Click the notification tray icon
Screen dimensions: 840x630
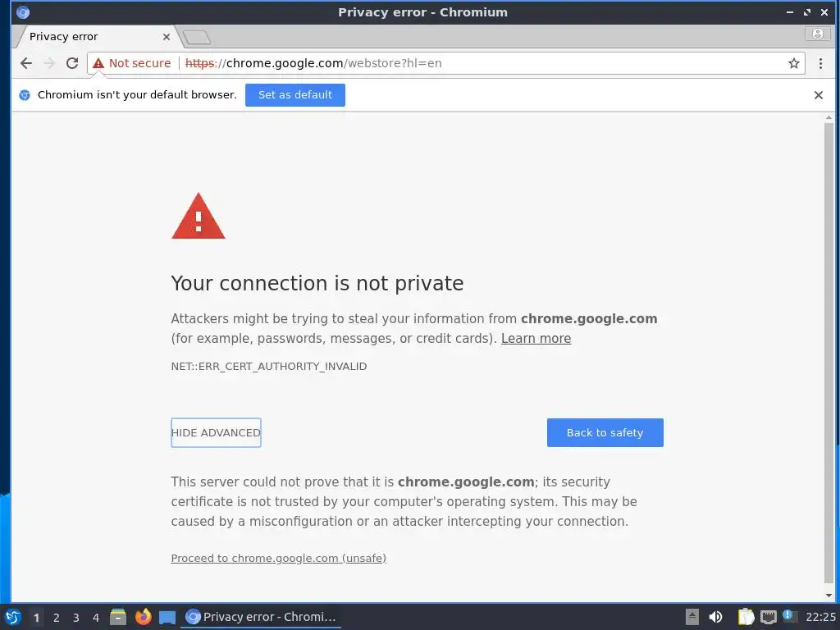[788, 615]
